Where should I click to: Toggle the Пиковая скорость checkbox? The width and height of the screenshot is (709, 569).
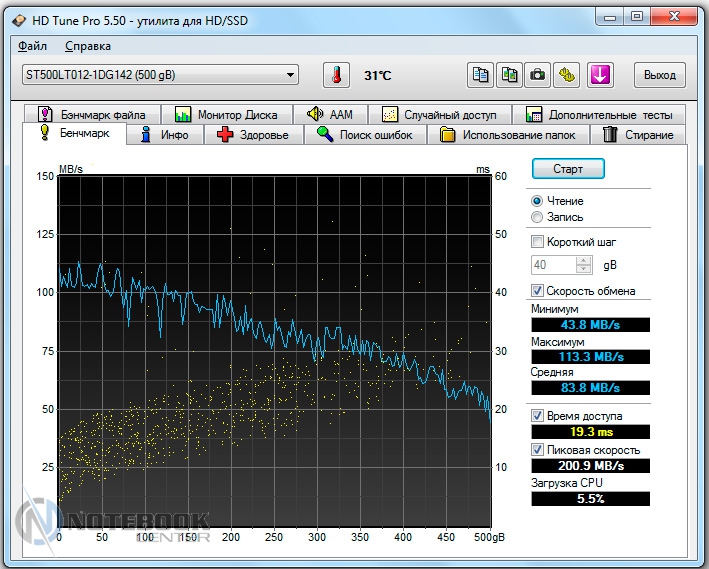[538, 450]
